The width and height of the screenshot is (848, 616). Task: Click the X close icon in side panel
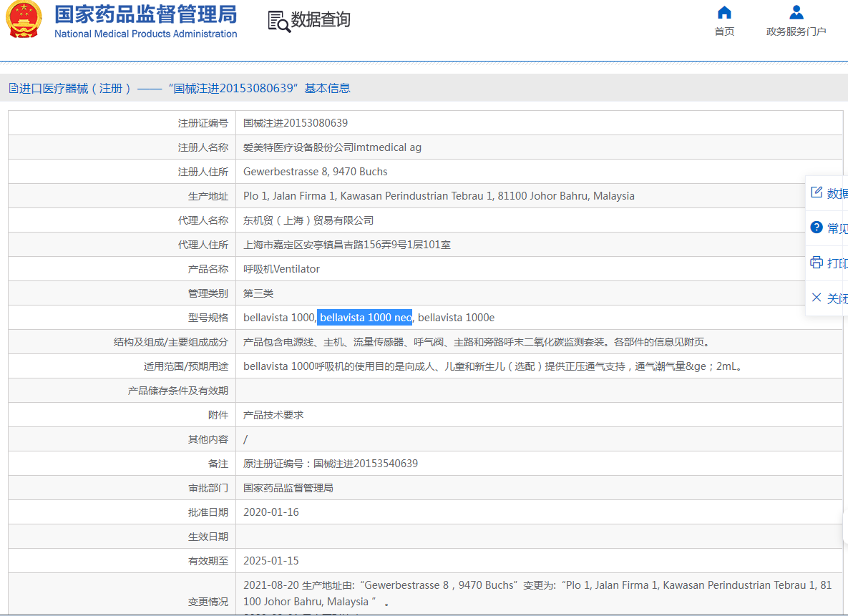(817, 298)
